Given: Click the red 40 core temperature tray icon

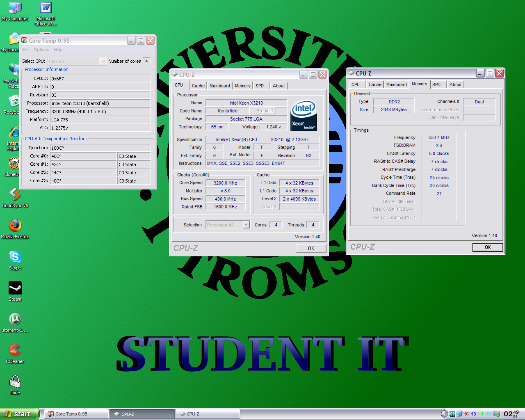Looking at the screenshot, I should pyautogui.click(x=466, y=414).
